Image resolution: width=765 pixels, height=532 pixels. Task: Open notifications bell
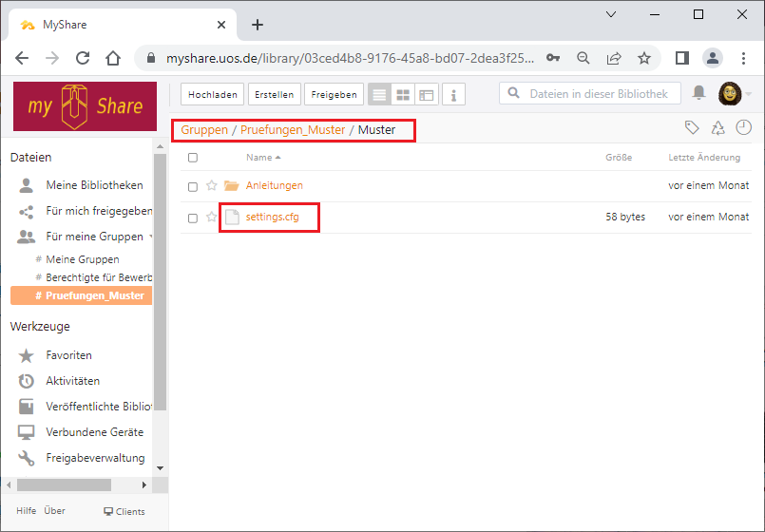(x=698, y=93)
